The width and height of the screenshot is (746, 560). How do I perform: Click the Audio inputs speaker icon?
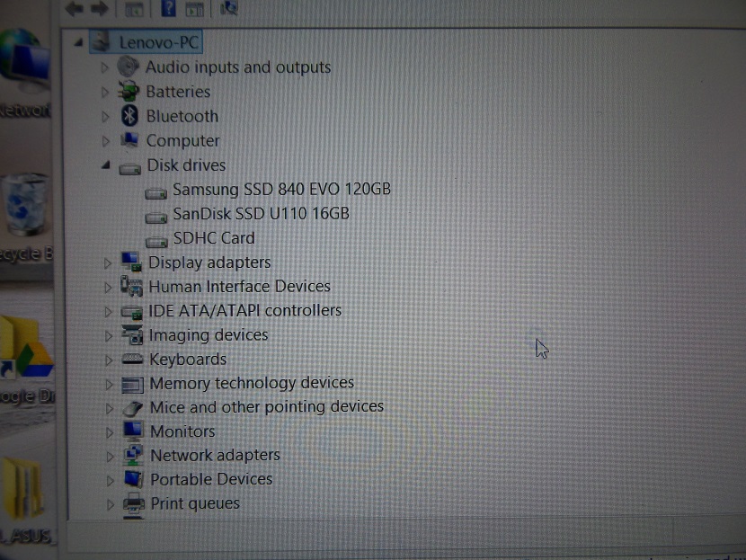pos(128,67)
